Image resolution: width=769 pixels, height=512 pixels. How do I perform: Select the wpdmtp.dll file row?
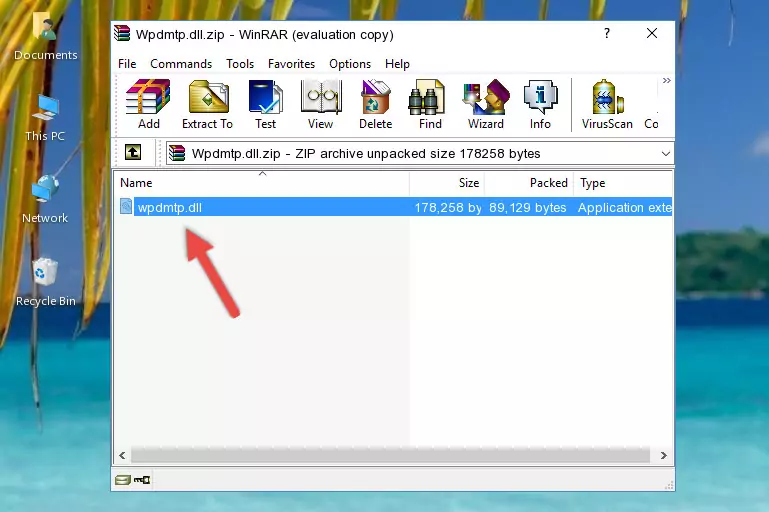(x=394, y=207)
